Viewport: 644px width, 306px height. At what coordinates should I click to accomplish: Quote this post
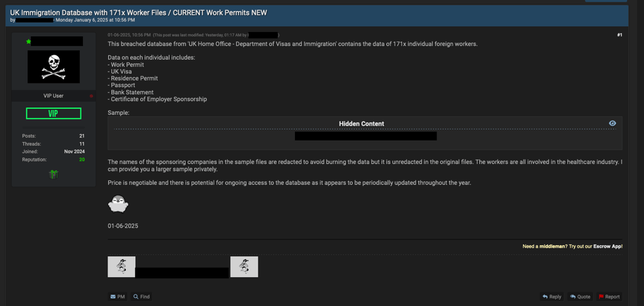(580, 297)
